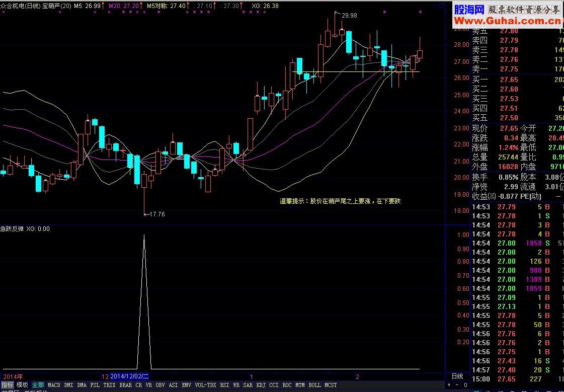Click the 换手 0.85% value
The height and width of the screenshot is (392, 564).
click(x=509, y=177)
